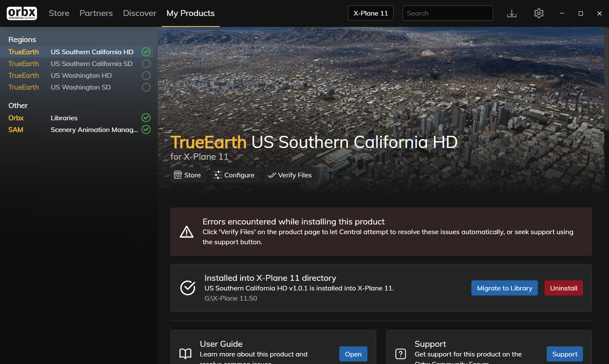
Task: Focus the Search input field
Action: [448, 13]
